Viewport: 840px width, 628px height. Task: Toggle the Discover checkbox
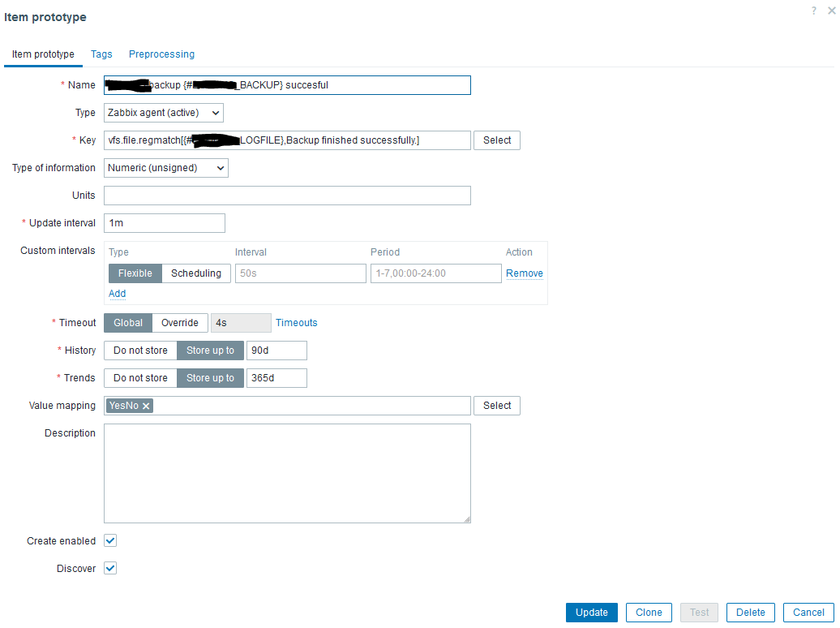pyautogui.click(x=110, y=568)
